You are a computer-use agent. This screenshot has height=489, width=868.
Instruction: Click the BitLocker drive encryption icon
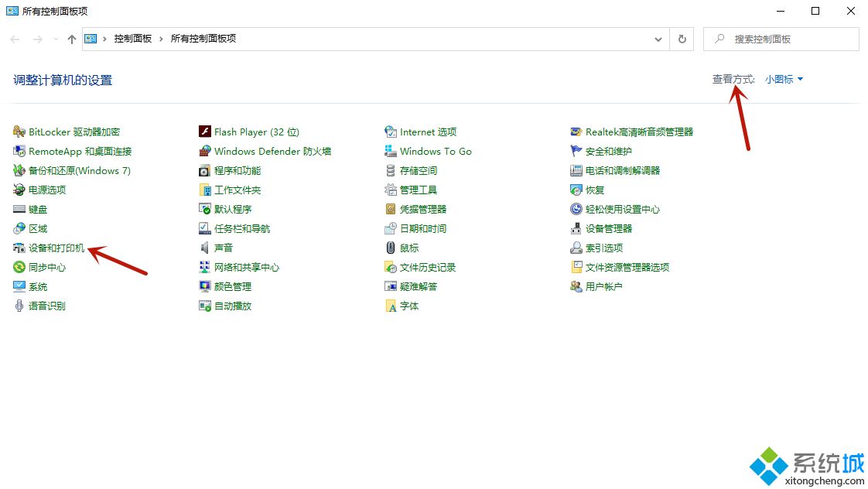tap(19, 132)
